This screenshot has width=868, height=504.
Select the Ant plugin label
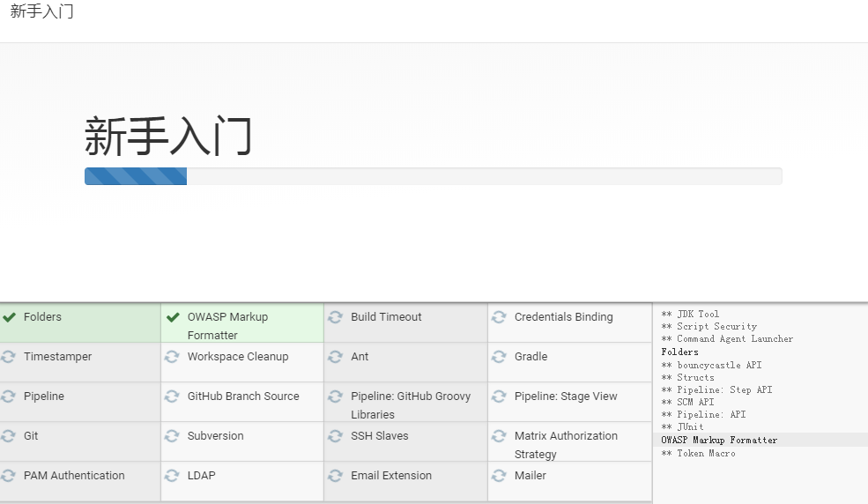360,357
